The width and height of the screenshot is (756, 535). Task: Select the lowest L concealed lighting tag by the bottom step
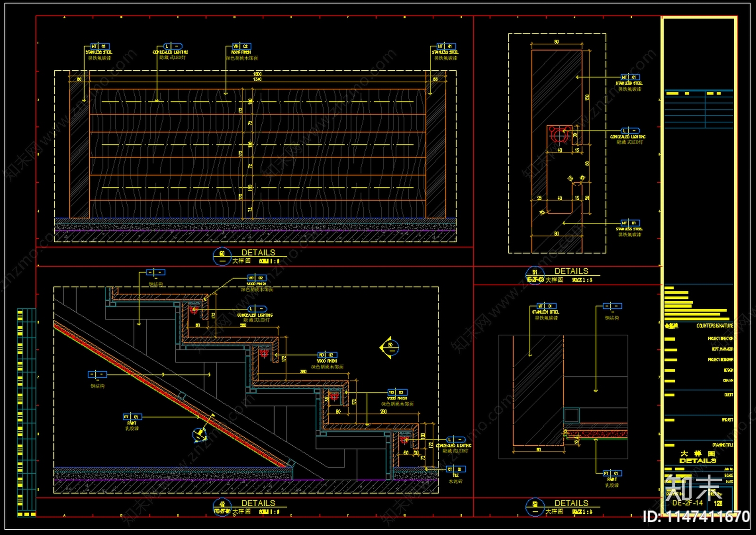click(456, 440)
